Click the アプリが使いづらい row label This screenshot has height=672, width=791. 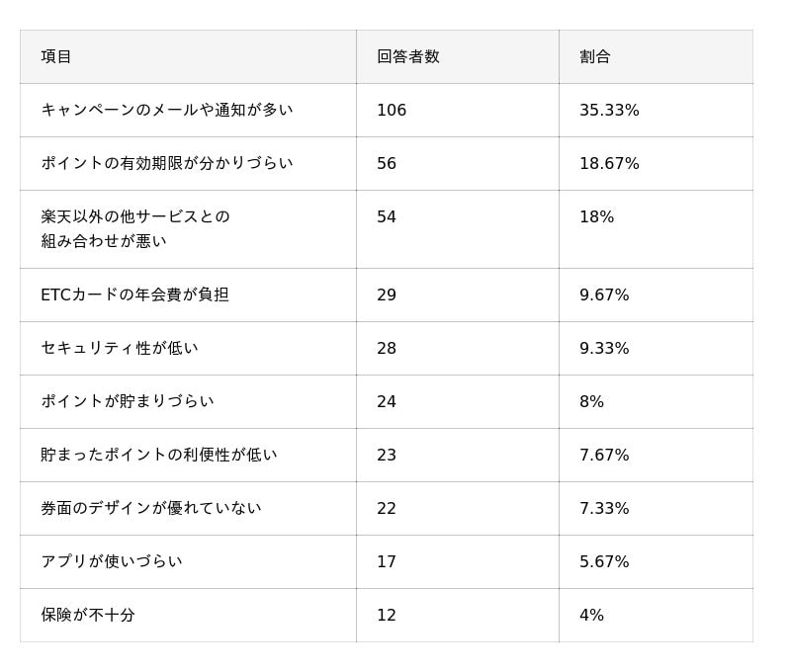pyautogui.click(x=112, y=562)
